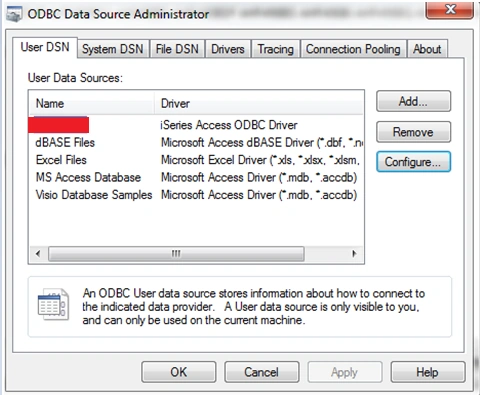Select Visio Database Samples row
The height and width of the screenshot is (395, 480).
(196, 195)
